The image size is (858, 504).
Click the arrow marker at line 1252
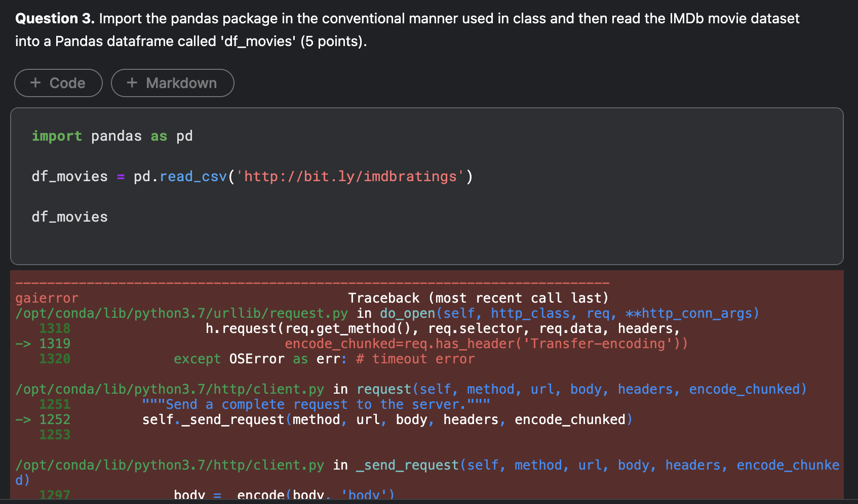pyautogui.click(x=23, y=419)
